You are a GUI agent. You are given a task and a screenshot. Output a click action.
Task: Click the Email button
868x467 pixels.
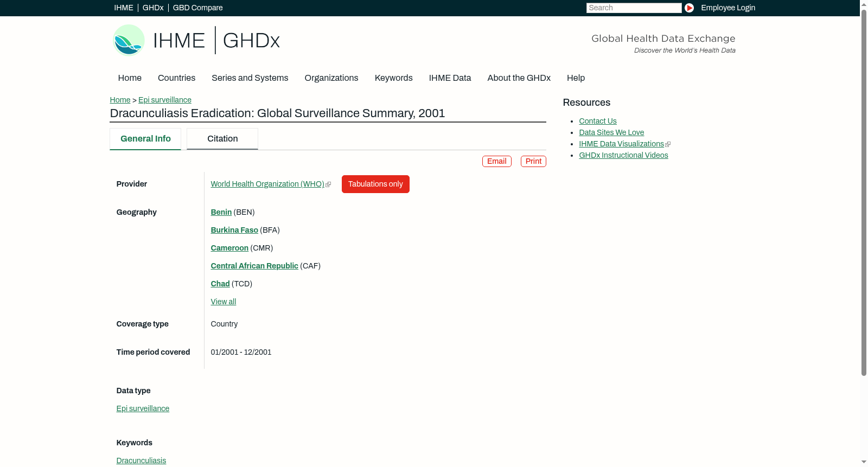coord(497,161)
